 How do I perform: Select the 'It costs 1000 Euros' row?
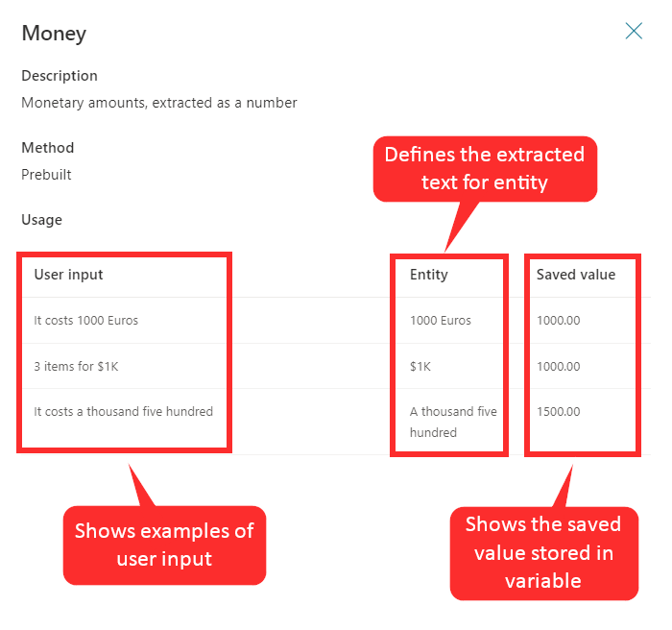click(x=336, y=321)
